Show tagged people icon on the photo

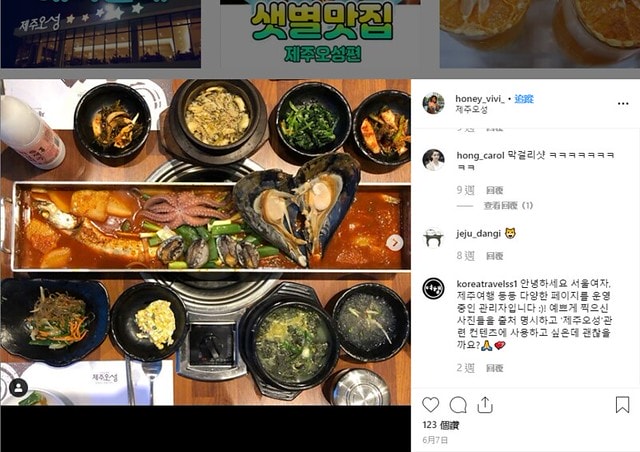(18, 387)
